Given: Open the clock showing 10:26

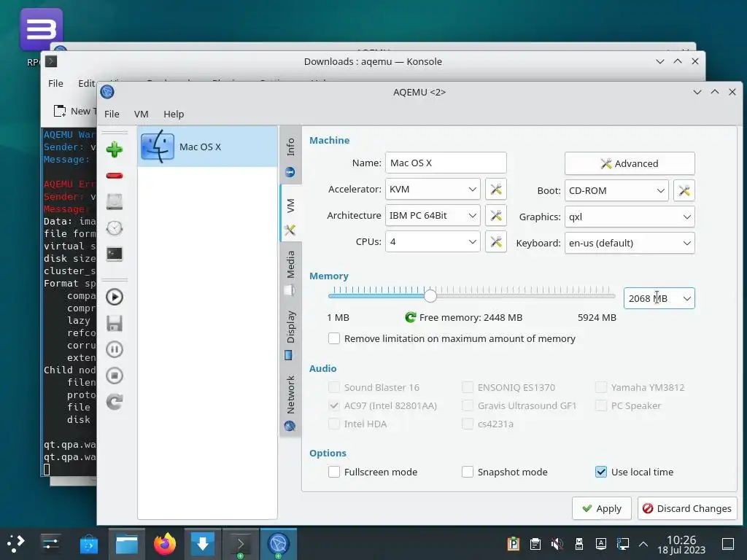Looking at the screenshot, I should (681, 544).
